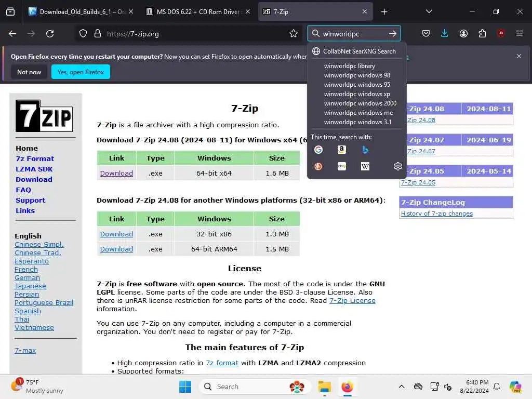Image resolution: width=532 pixels, height=399 pixels.
Task: Search this time with Bing
Action: point(365,150)
